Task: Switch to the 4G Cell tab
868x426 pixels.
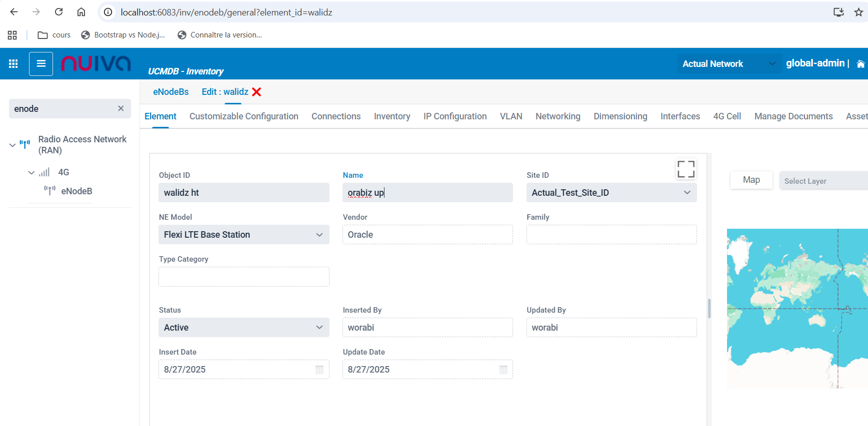Action: pyautogui.click(x=726, y=116)
